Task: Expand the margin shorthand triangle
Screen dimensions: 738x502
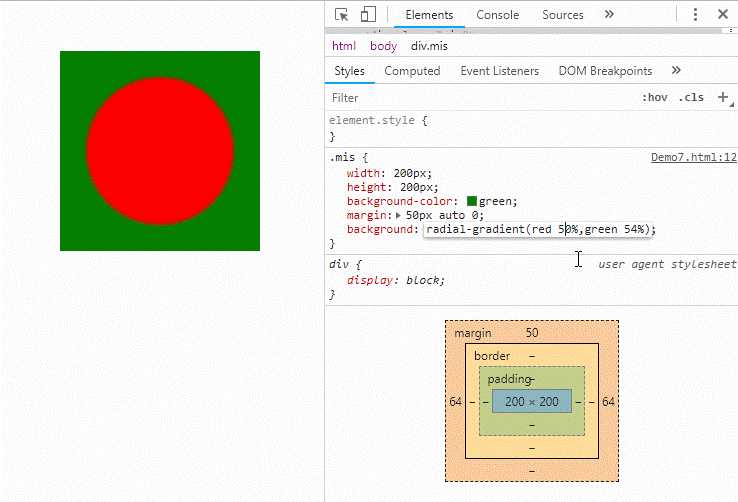Action: [398, 215]
